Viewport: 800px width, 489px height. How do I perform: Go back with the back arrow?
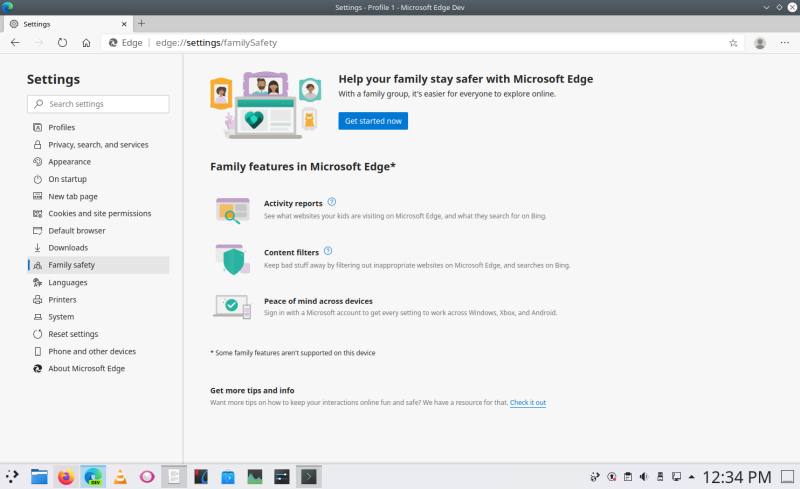coord(15,43)
